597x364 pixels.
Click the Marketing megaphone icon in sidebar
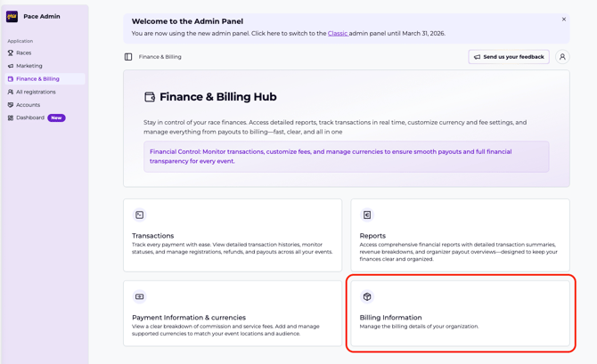pos(11,66)
